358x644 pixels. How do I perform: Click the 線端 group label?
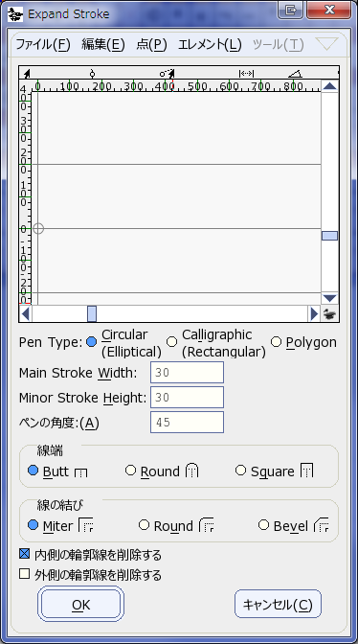click(50, 451)
